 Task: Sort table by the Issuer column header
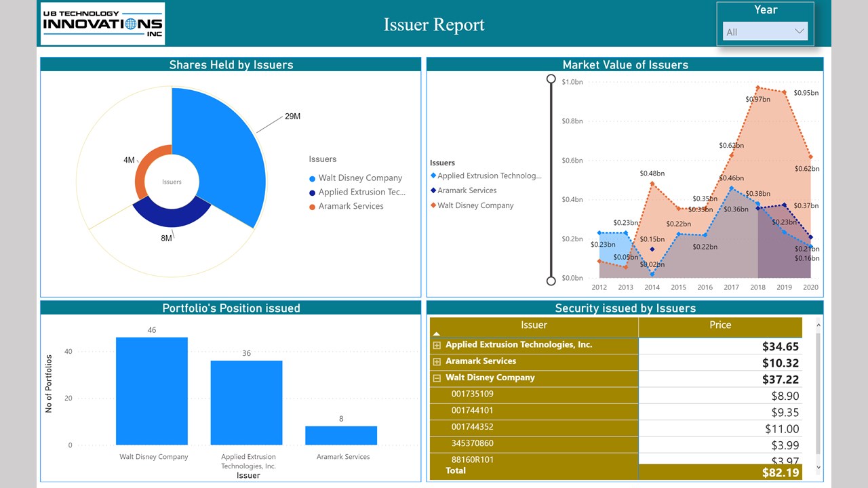[534, 325]
